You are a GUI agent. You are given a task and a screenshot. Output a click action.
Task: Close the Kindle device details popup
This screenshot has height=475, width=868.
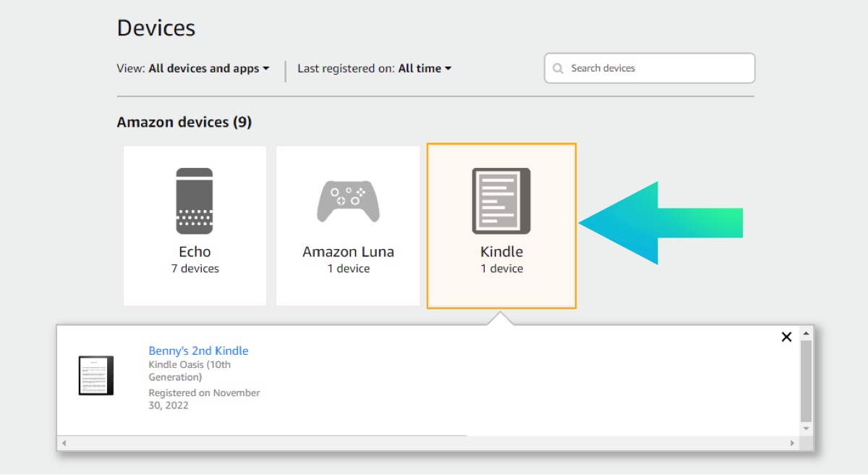(x=786, y=337)
